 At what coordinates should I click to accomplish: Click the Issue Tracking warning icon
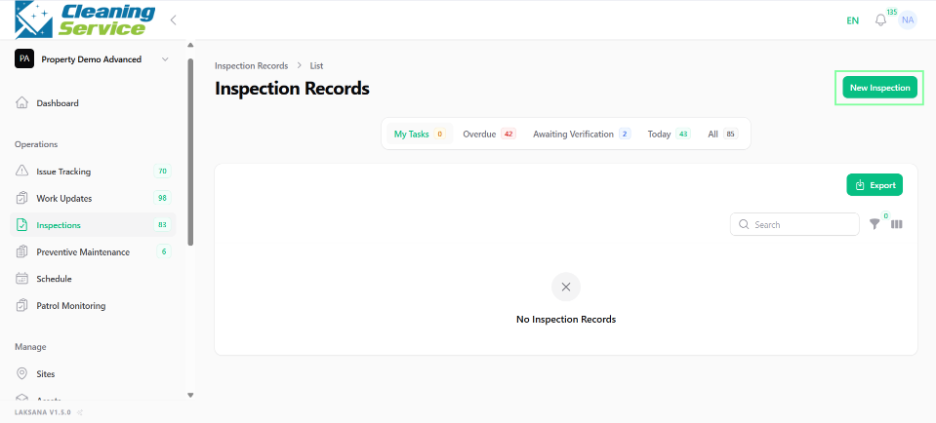coord(21,171)
